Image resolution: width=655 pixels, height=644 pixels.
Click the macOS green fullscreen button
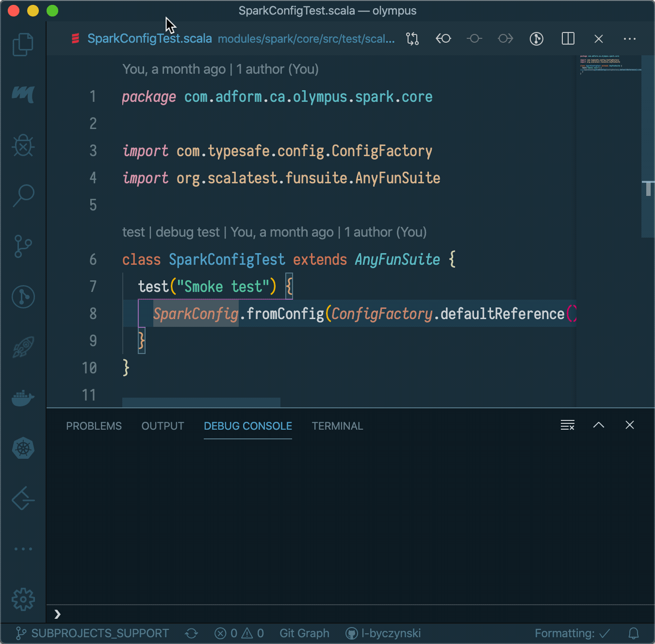pyautogui.click(x=52, y=10)
